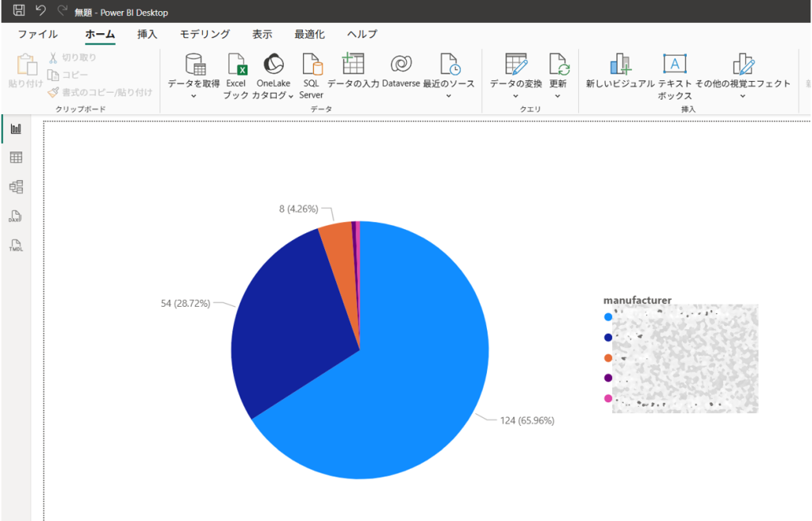Open Excel ブック data source
Image resolution: width=812 pixels, height=521 pixels.
pos(236,65)
